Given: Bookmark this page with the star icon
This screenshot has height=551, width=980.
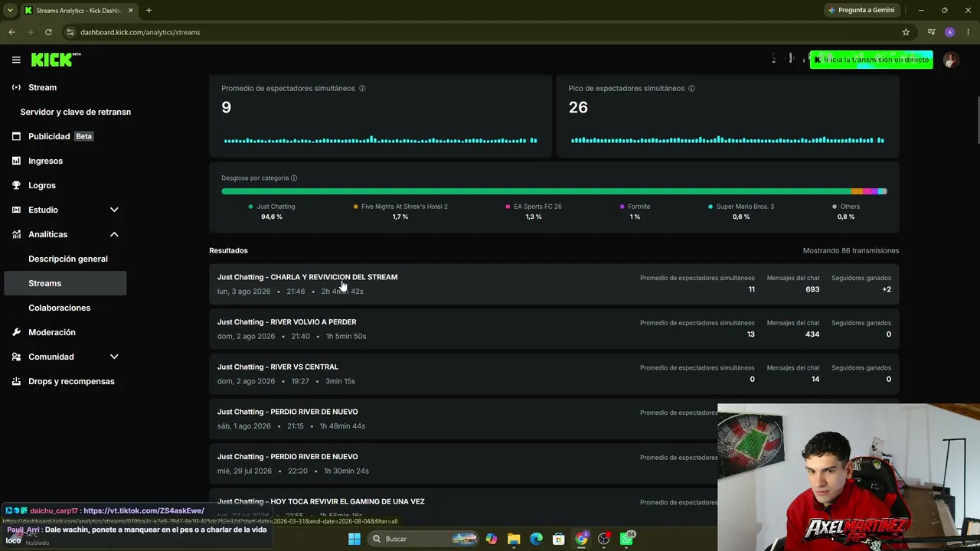Looking at the screenshot, I should coord(906,32).
